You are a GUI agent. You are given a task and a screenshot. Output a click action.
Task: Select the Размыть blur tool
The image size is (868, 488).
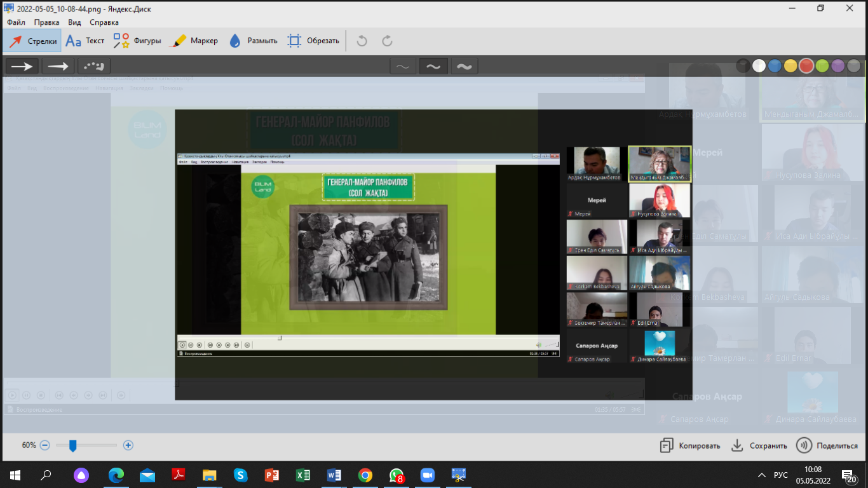(x=253, y=41)
